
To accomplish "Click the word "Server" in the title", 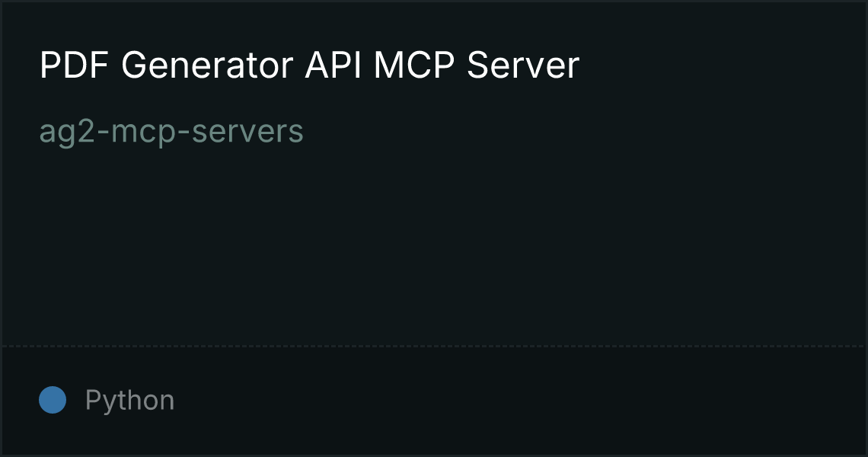I will coord(522,65).
